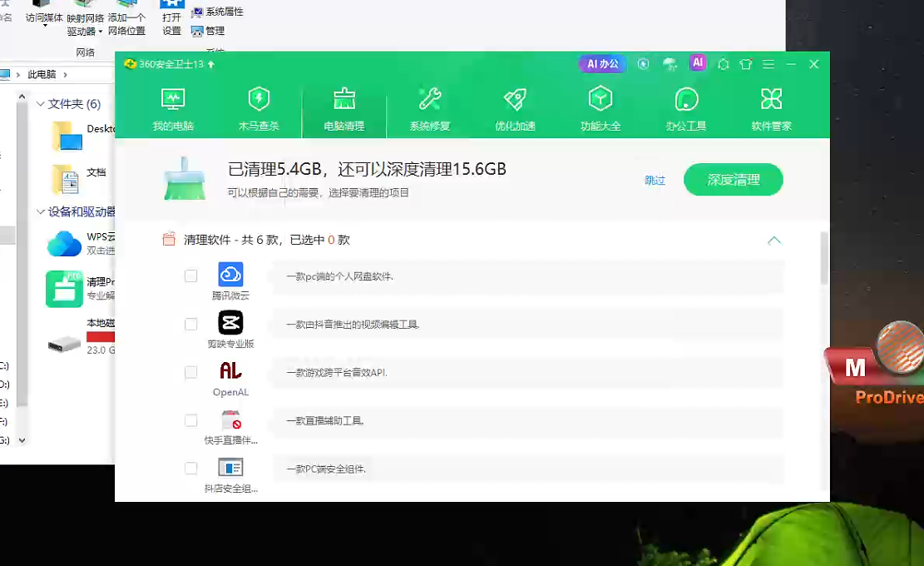Viewport: 924px width, 566px height.
Task: Collapse the 设备和驱动器 group
Action: click(41, 211)
